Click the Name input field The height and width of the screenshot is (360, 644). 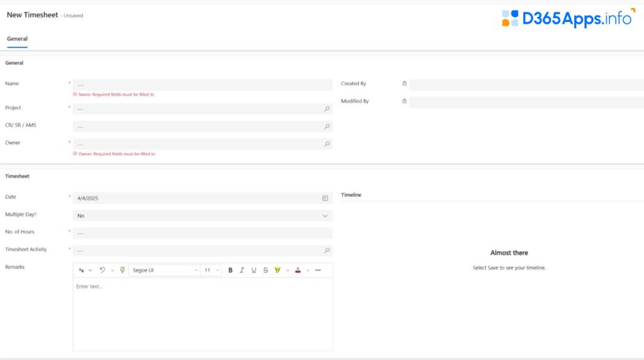[203, 85]
